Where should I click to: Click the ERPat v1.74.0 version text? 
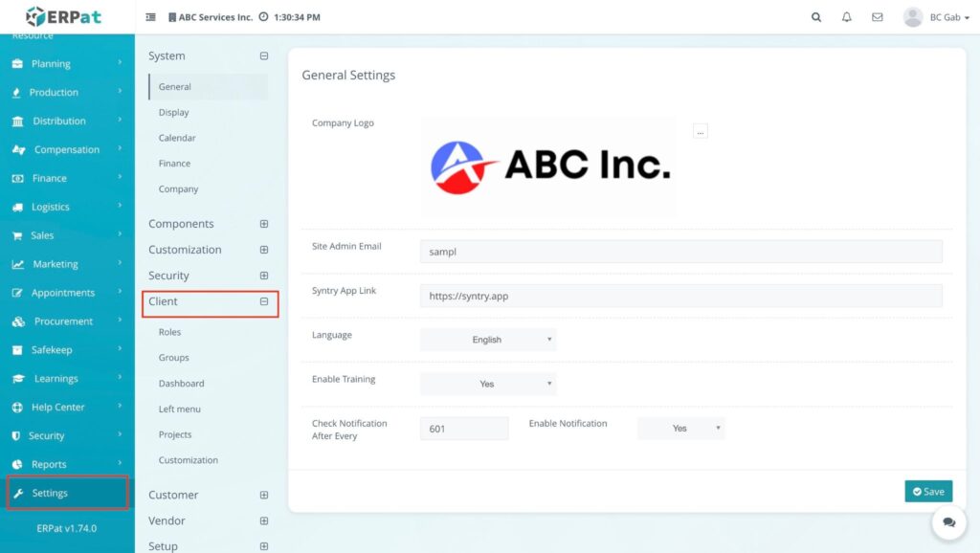pyautogui.click(x=66, y=529)
